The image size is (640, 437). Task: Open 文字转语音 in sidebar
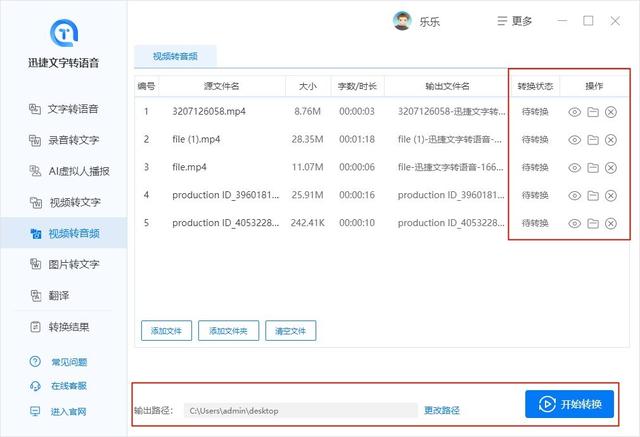pos(64,109)
